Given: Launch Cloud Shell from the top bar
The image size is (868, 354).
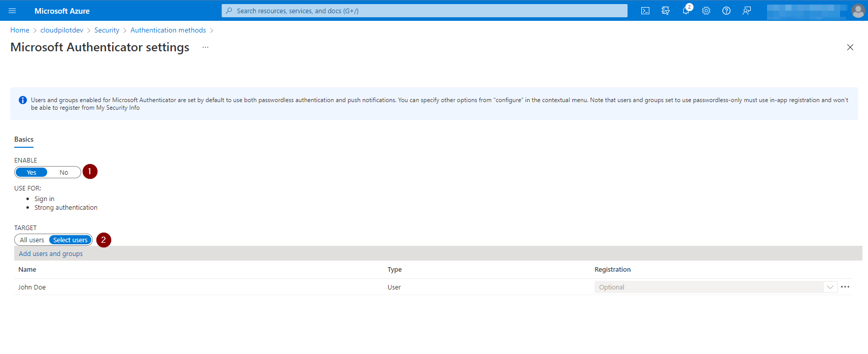Looking at the screenshot, I should 645,11.
